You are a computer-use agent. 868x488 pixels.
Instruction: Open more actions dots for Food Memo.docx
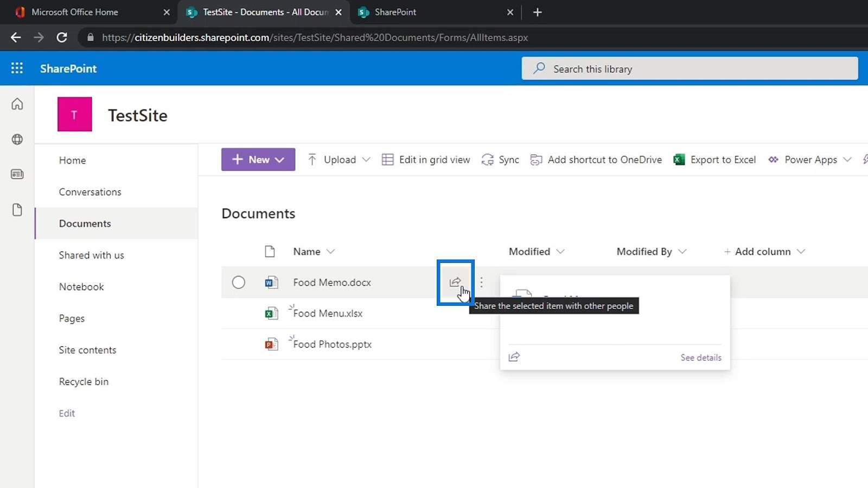(x=481, y=282)
